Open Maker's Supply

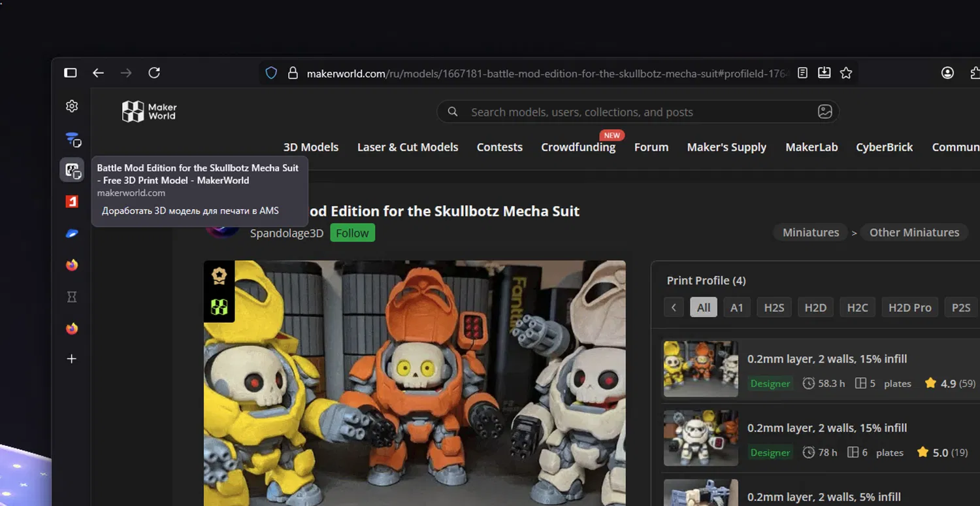(727, 147)
